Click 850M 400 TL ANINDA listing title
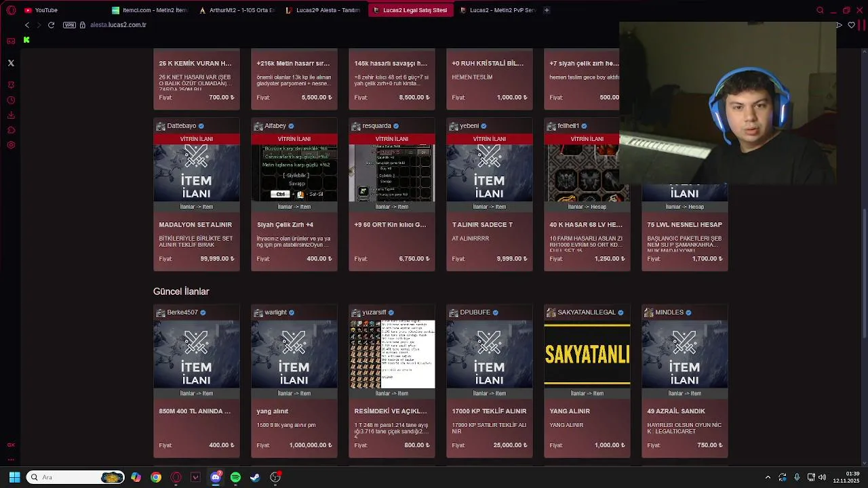The image size is (868, 488). tap(195, 411)
